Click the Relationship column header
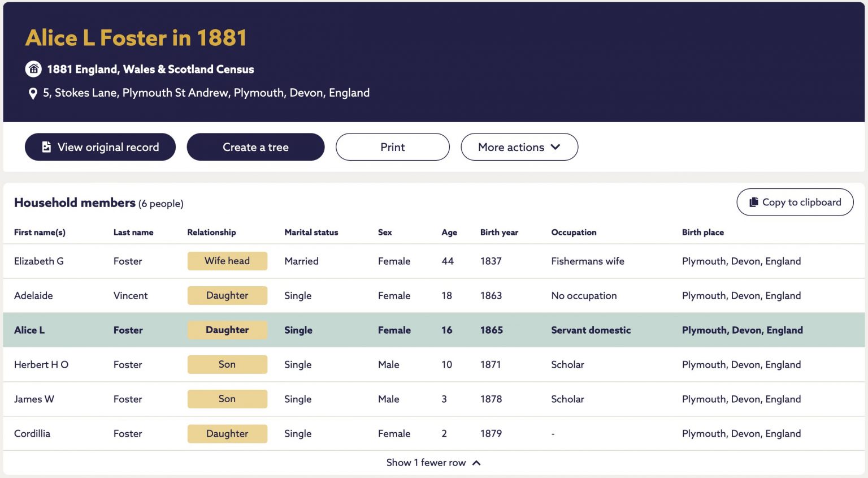 pyautogui.click(x=211, y=232)
